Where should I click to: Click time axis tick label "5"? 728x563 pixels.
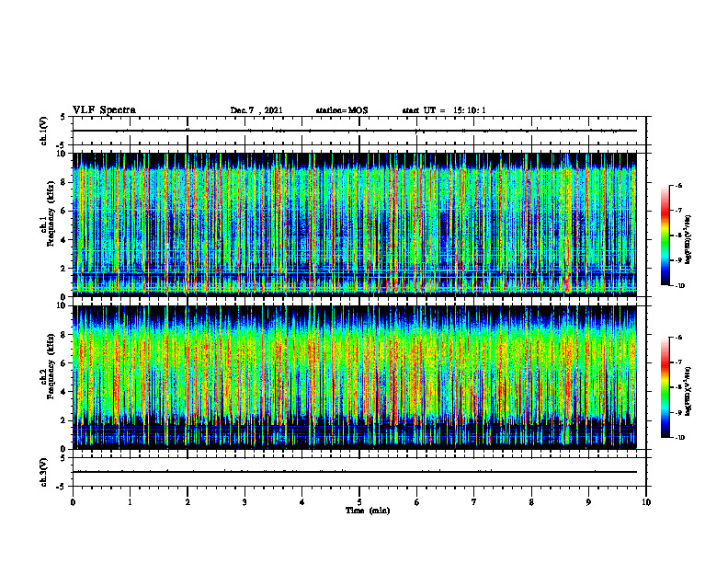point(359,502)
